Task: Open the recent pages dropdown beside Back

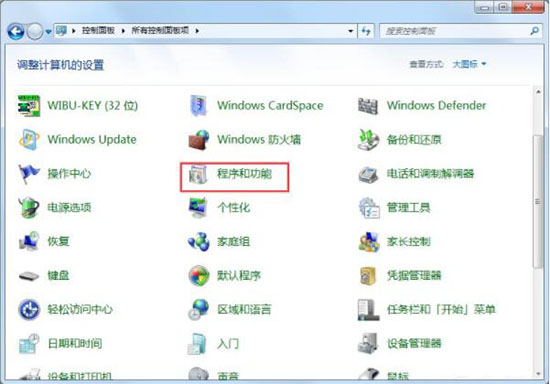Action: coord(48,32)
